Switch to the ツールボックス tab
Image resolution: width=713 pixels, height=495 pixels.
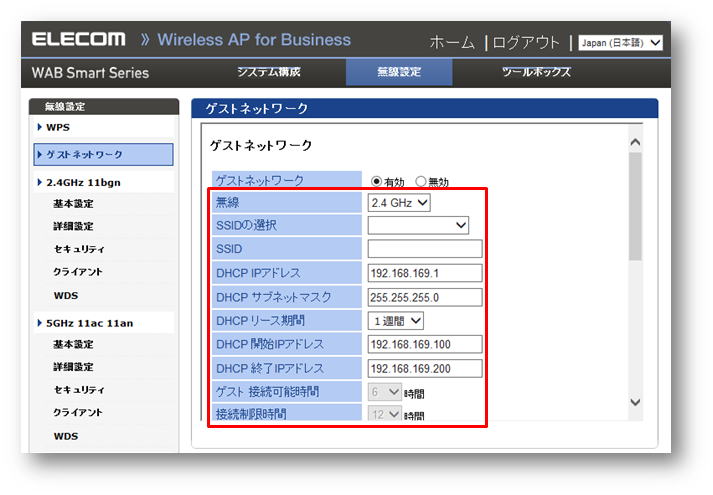click(x=536, y=72)
